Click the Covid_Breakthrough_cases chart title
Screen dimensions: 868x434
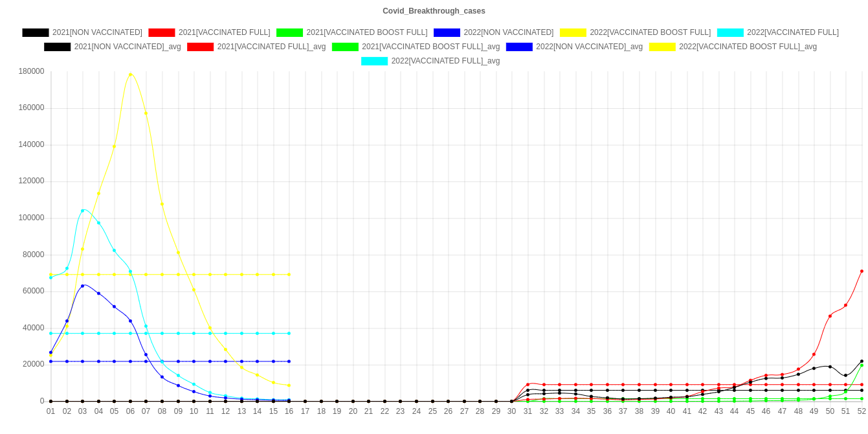(434, 11)
